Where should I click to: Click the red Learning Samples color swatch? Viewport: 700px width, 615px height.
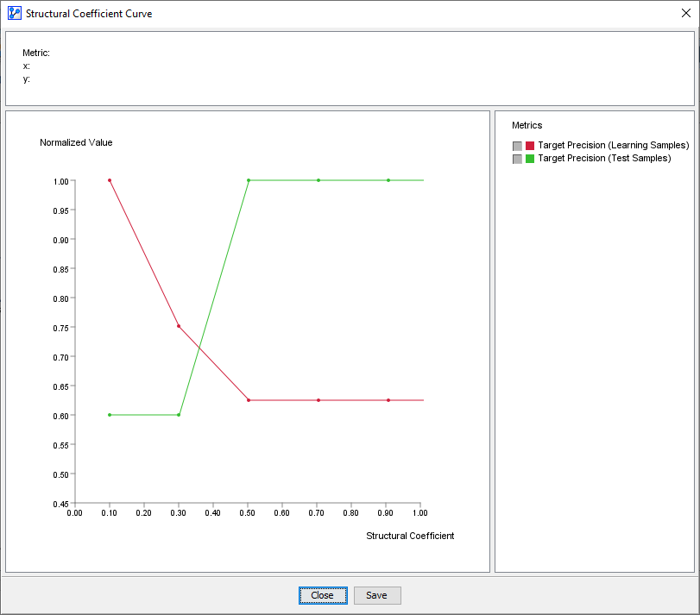530,146
